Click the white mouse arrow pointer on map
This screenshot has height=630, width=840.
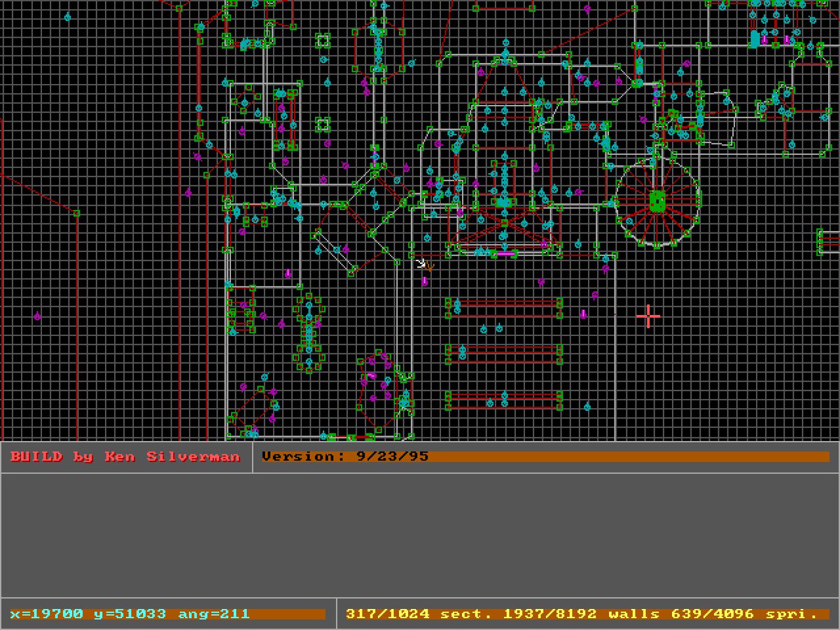(x=420, y=262)
